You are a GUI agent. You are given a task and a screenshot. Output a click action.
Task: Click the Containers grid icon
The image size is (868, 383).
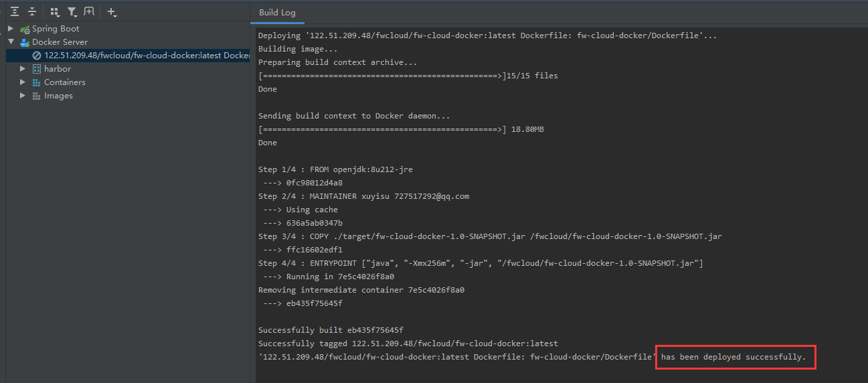37,82
